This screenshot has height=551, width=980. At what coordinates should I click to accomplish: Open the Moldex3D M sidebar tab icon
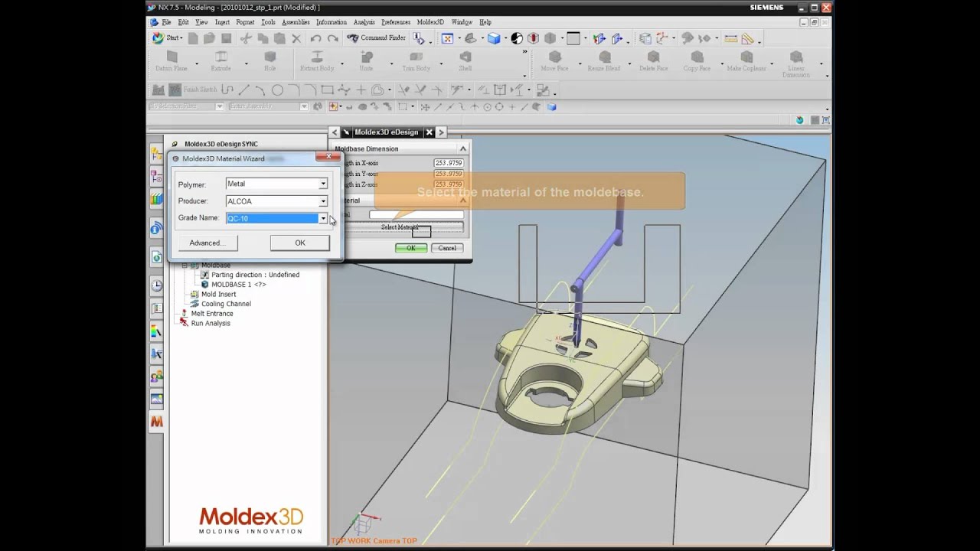click(156, 422)
